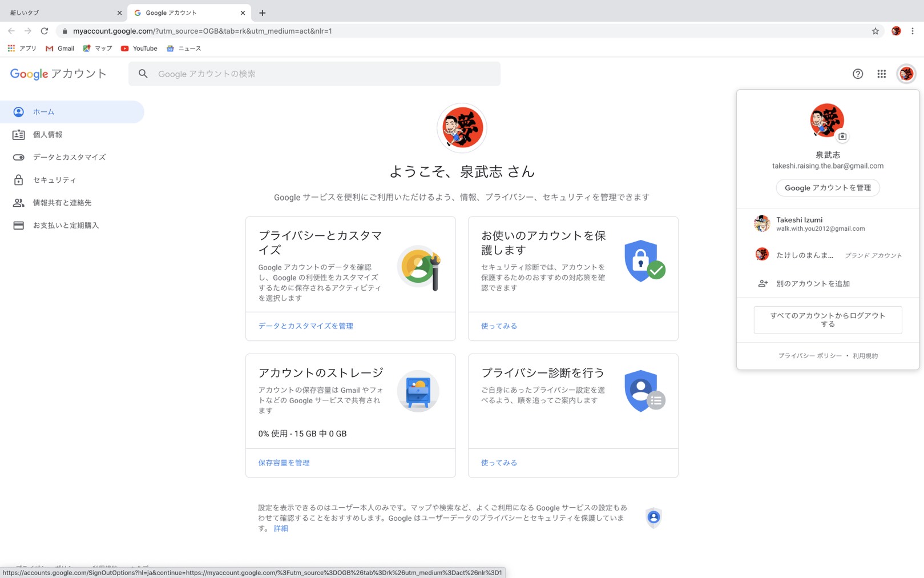924x578 pixels.
Task: Open アプリ bookmark shortcut
Action: pyautogui.click(x=22, y=49)
